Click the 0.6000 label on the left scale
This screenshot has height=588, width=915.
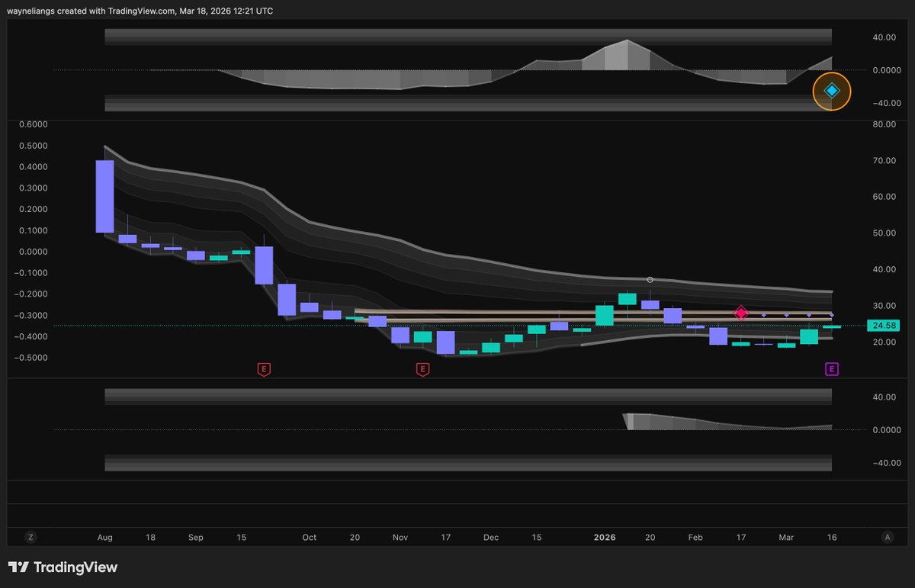click(x=32, y=124)
